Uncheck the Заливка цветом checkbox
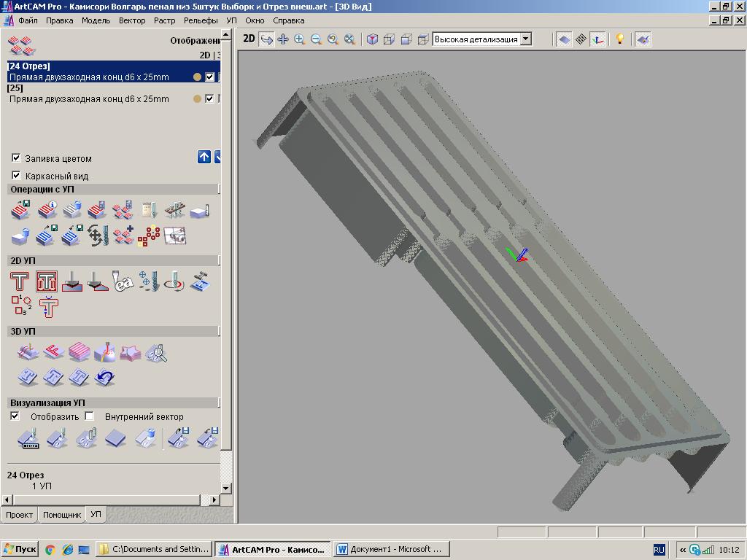The width and height of the screenshot is (747, 560). [x=16, y=158]
